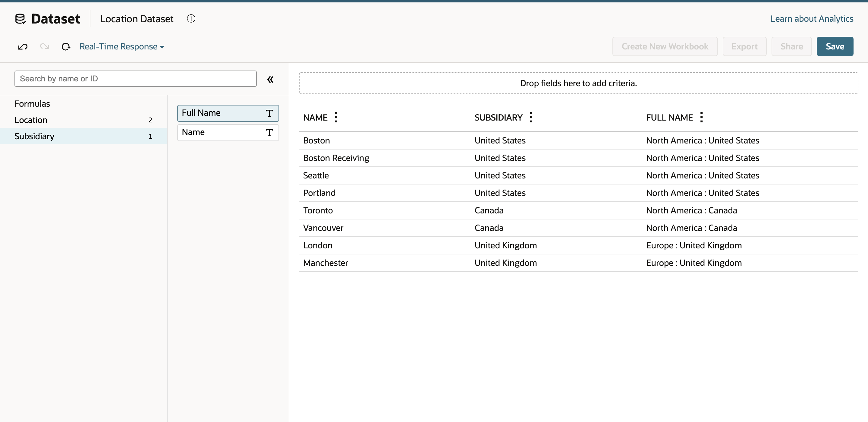This screenshot has width=868, height=422.
Task: Click the Seattle name cell
Action: 316,176
